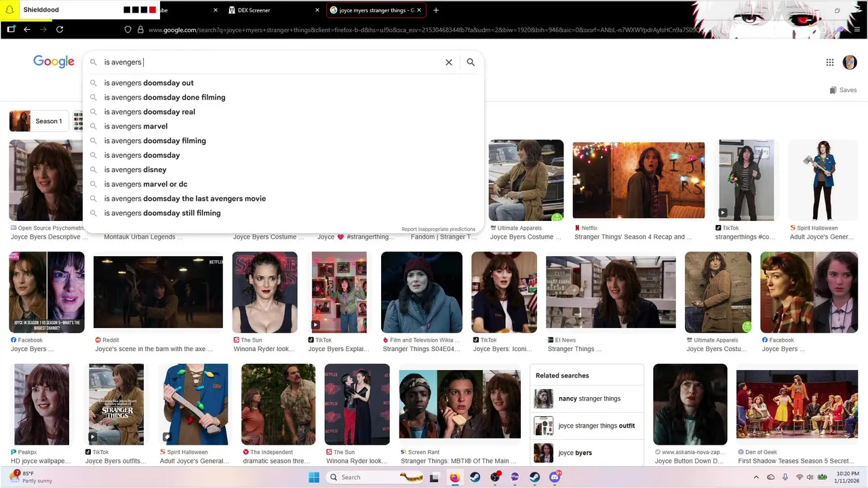Click the microphone tray icon
This screenshot has width=868, height=488.
(x=785, y=478)
